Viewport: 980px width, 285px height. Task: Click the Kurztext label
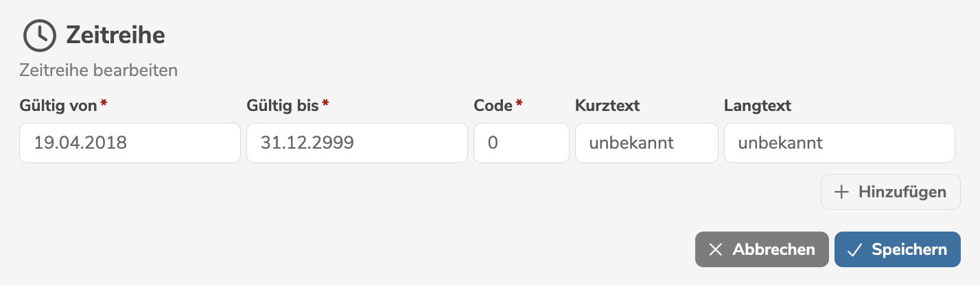point(607,106)
